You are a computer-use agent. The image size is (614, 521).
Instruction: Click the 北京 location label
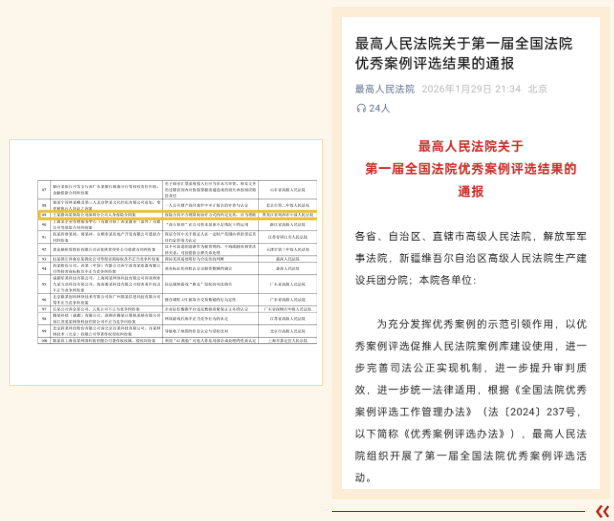[x=538, y=88]
